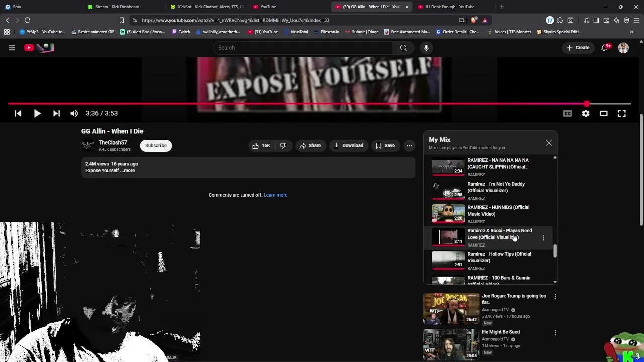This screenshot has height=362, width=644.
Task: Switch to the KickBot tab
Action: [x=206, y=7]
